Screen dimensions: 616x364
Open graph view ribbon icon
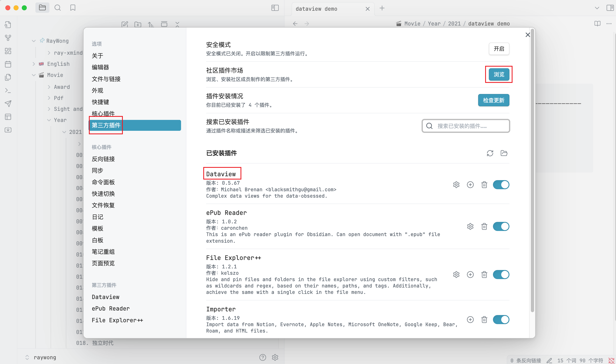pyautogui.click(x=8, y=38)
